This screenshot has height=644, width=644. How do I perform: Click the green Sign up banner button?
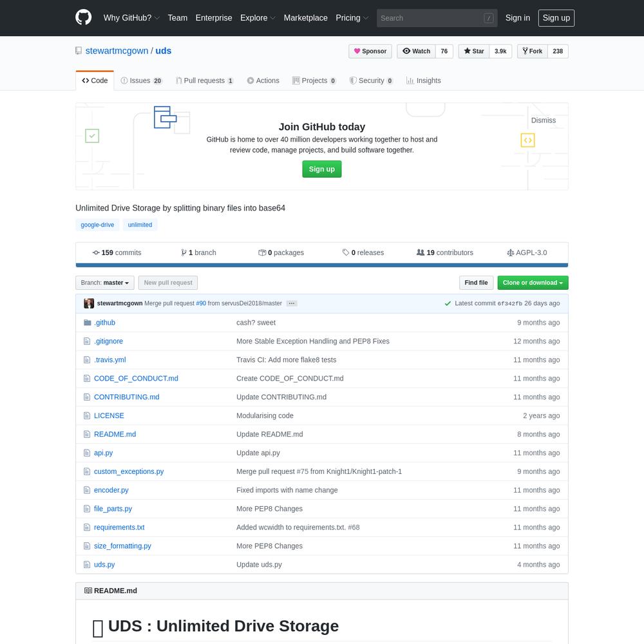tap(321, 169)
